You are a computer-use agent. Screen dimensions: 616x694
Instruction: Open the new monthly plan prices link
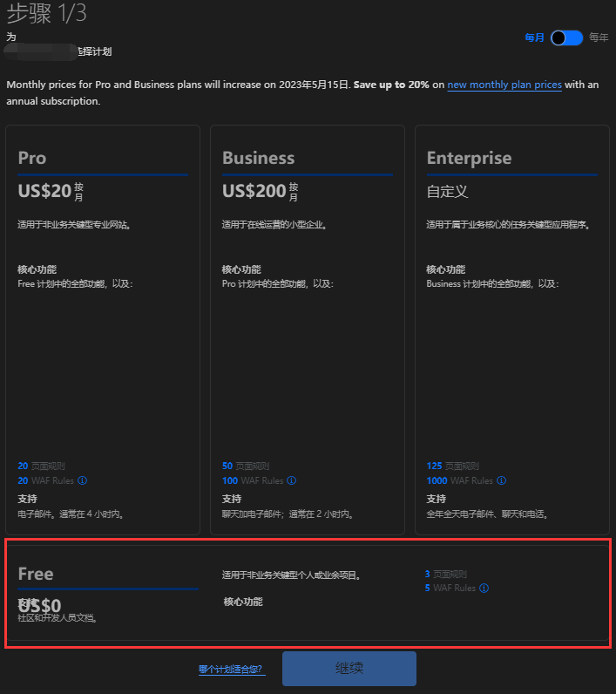(x=504, y=85)
